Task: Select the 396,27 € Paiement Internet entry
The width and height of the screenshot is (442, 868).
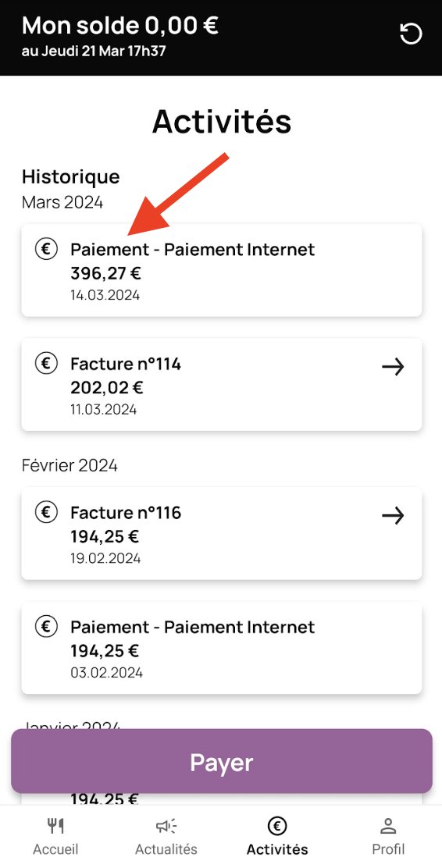Action: click(x=222, y=270)
